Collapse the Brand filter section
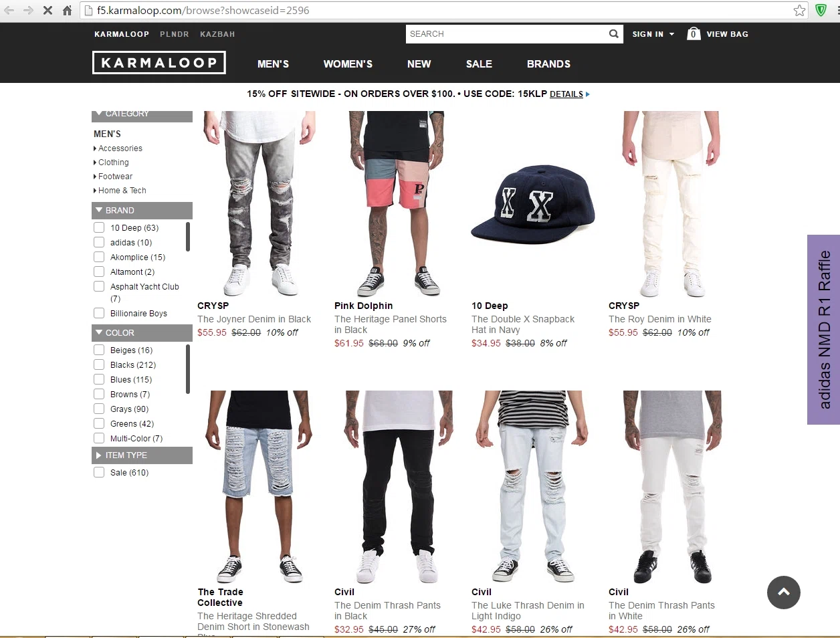The height and width of the screenshot is (638, 840). coord(142,211)
